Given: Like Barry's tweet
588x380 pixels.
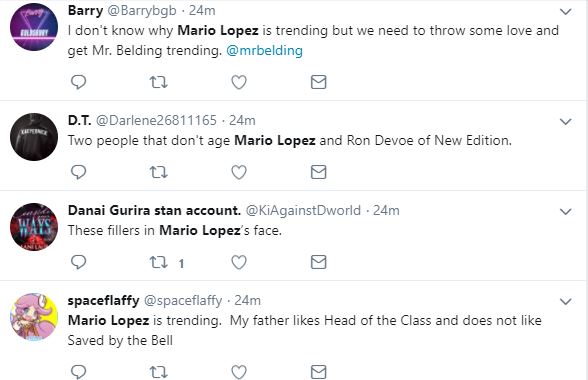Looking at the screenshot, I should pos(238,82).
